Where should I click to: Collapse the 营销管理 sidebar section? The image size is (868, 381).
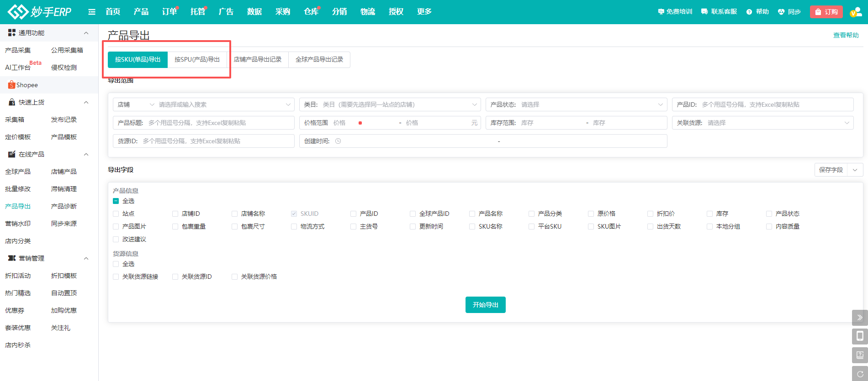coord(86,258)
